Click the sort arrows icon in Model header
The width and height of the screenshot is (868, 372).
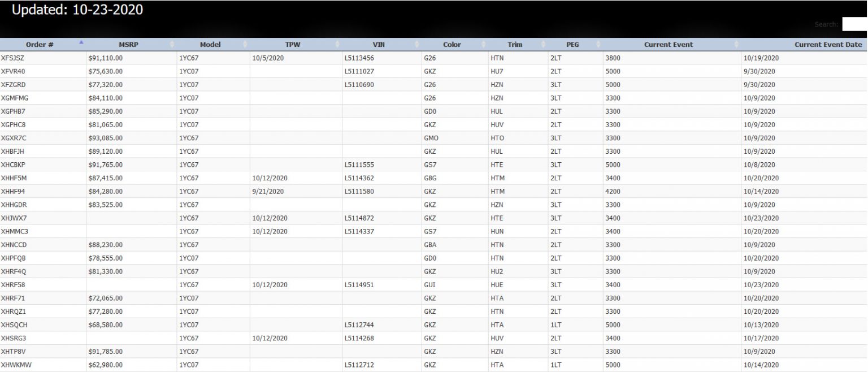coord(245,45)
